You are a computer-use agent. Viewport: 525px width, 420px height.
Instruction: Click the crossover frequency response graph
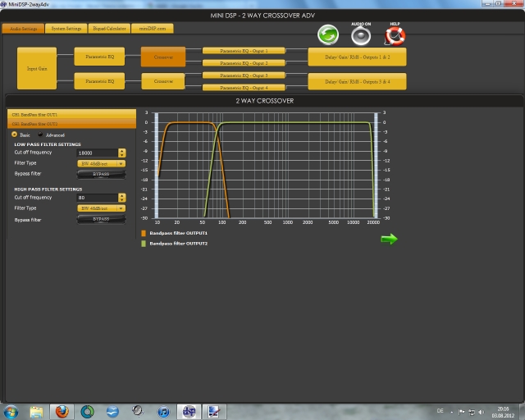tap(266, 166)
